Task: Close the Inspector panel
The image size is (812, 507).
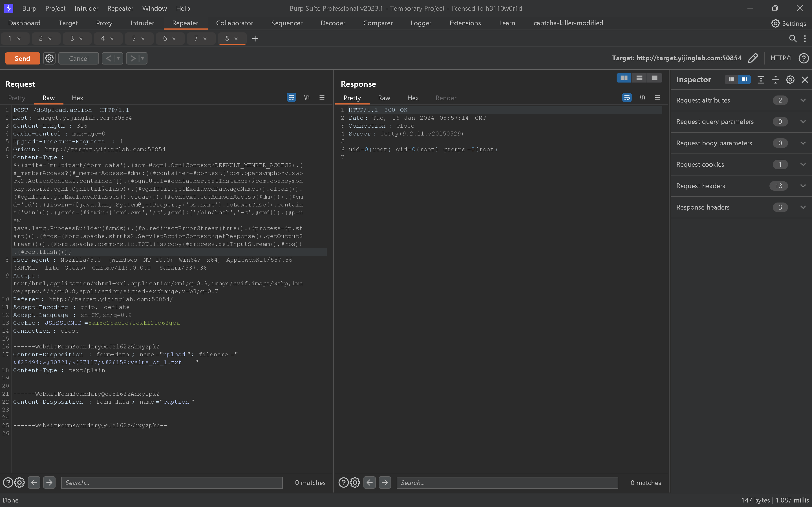Action: pos(805,79)
